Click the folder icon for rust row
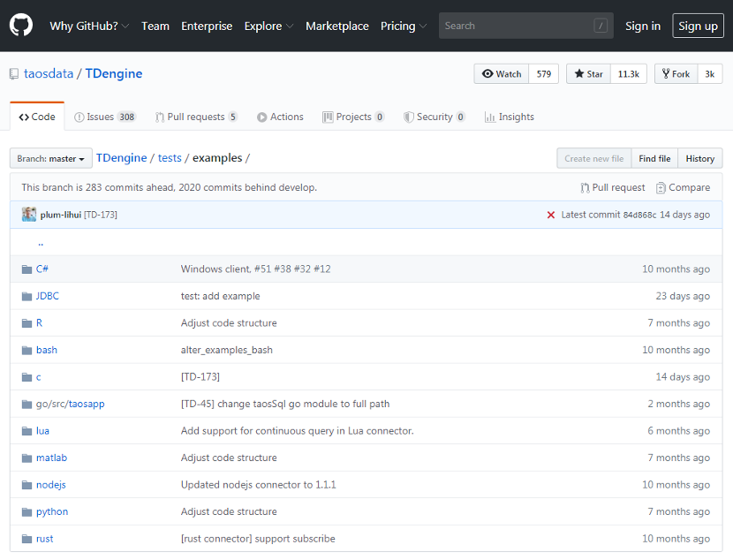 pyautogui.click(x=26, y=539)
